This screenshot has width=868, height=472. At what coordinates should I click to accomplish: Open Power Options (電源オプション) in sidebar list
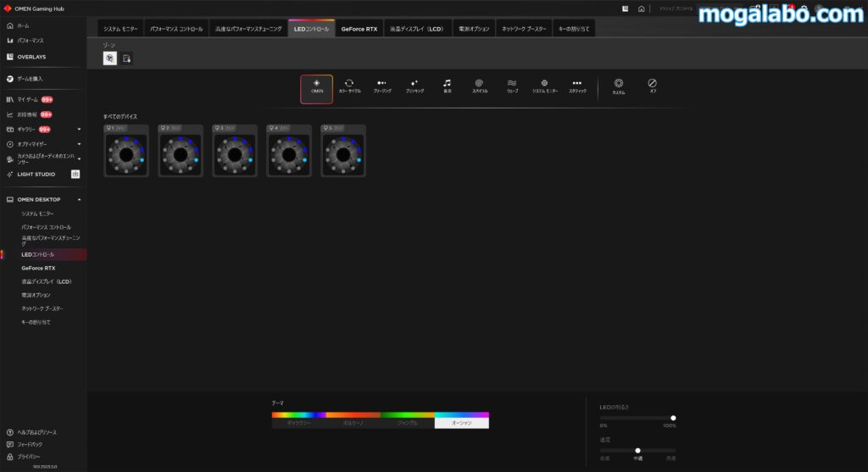[x=36, y=295]
